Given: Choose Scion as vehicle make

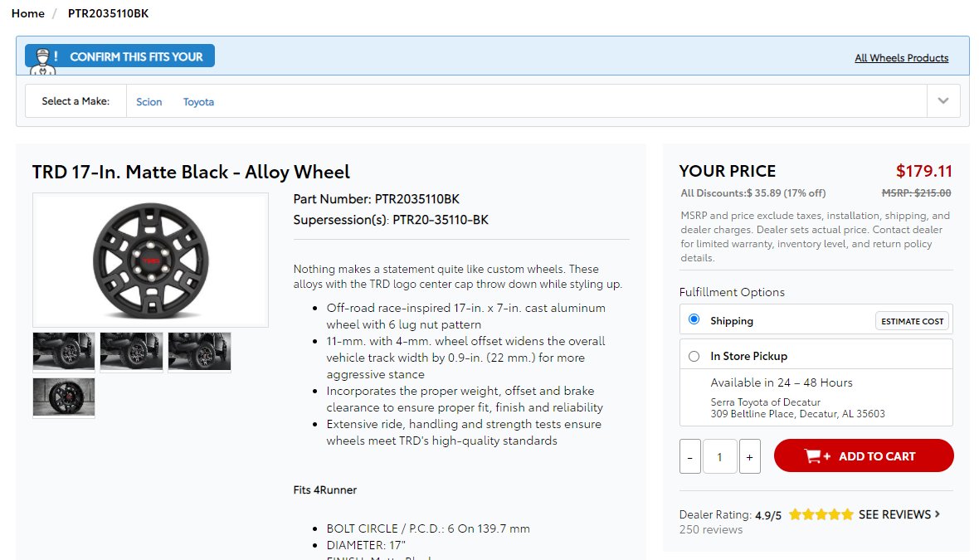Looking at the screenshot, I should [149, 102].
